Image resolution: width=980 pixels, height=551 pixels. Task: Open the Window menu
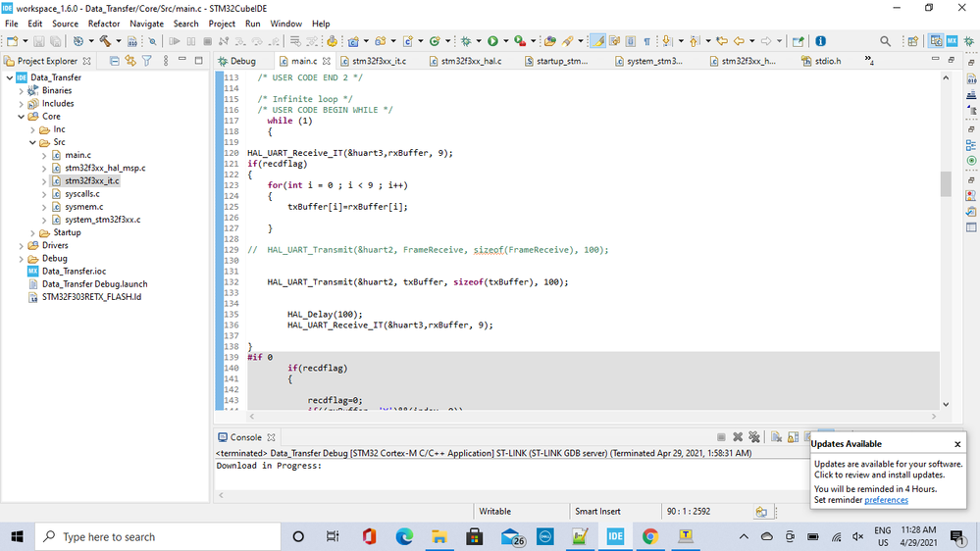285,24
